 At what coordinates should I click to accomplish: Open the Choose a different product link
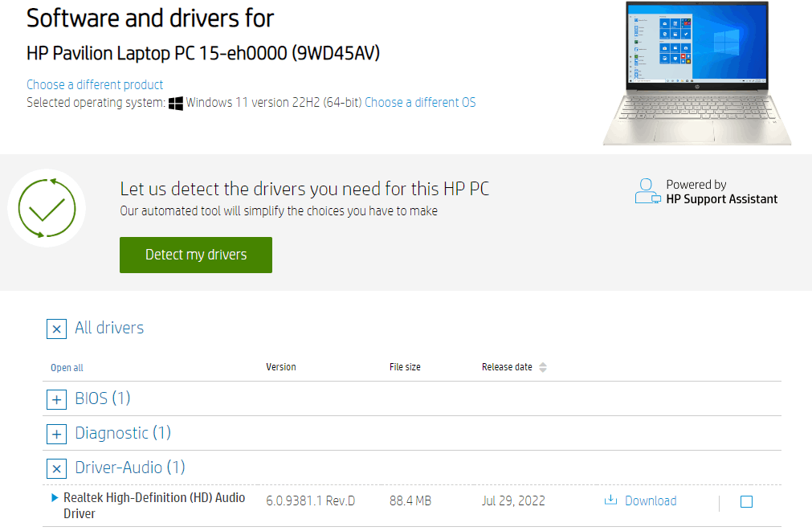[x=95, y=84]
